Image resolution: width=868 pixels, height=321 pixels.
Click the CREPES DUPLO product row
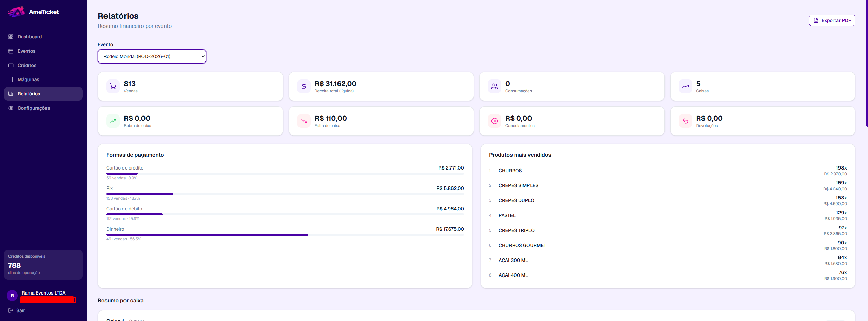click(x=668, y=200)
